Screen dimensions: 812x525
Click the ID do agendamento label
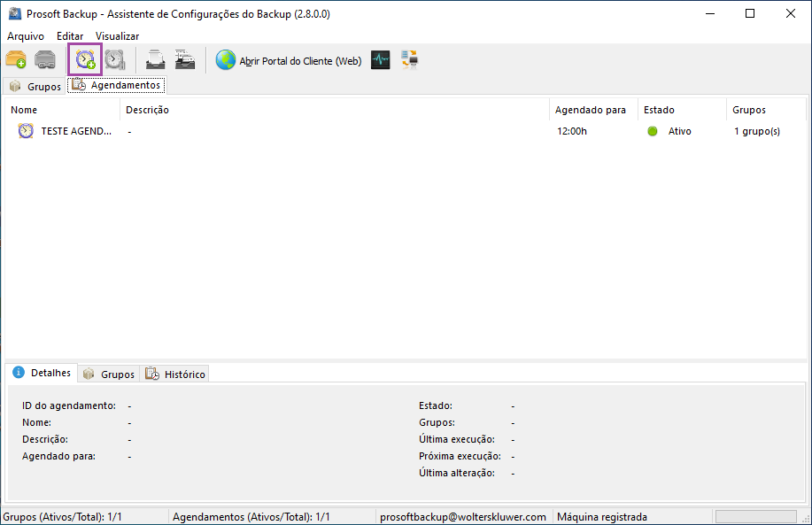tap(69, 405)
